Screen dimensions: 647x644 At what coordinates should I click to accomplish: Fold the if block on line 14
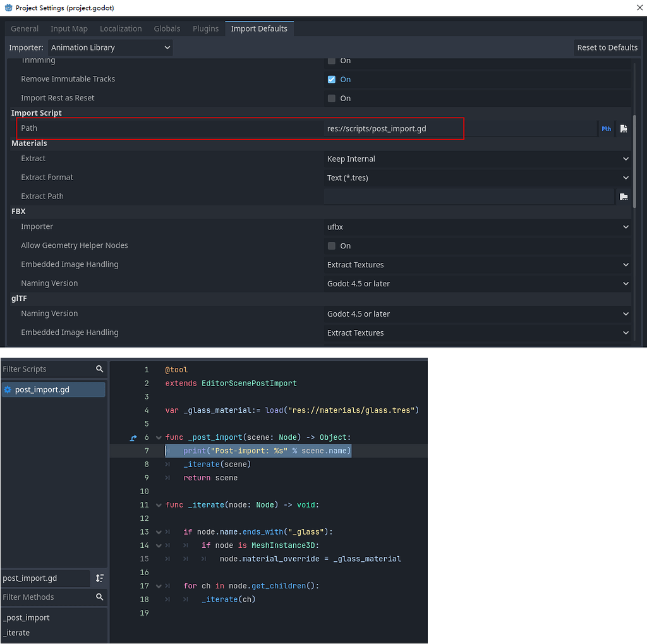coord(159,546)
